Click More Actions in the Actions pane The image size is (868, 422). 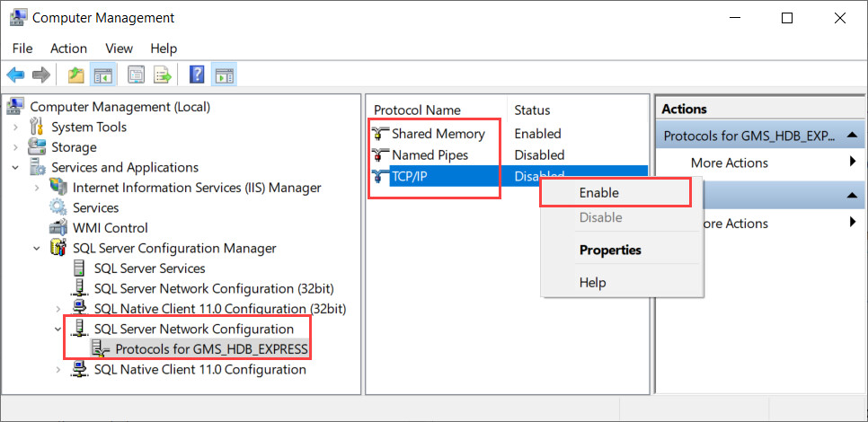click(x=729, y=163)
